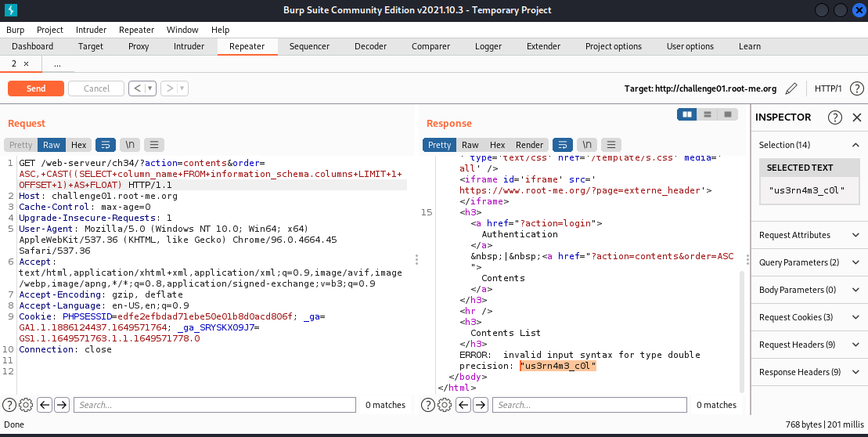Image resolution: width=868 pixels, height=437 pixels.
Task: Click the Host header line in request
Action: click(98, 196)
